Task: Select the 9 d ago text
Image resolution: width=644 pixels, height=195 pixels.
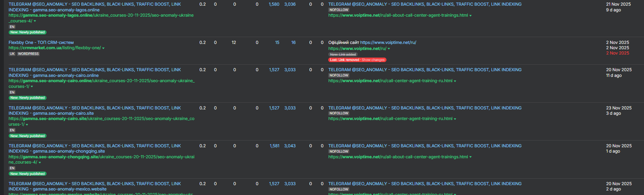Action: click(x=613, y=10)
